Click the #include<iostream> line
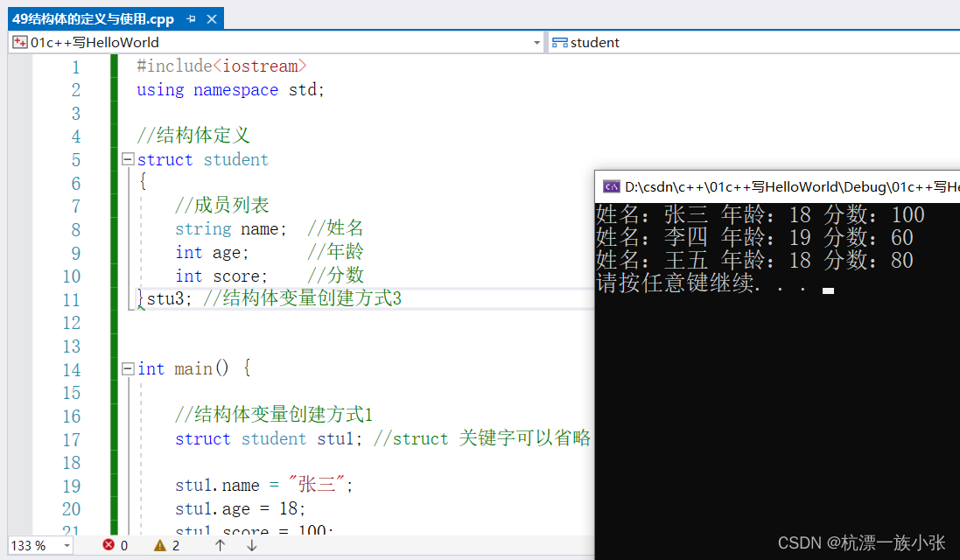This screenshot has width=960, height=560. pos(221,66)
